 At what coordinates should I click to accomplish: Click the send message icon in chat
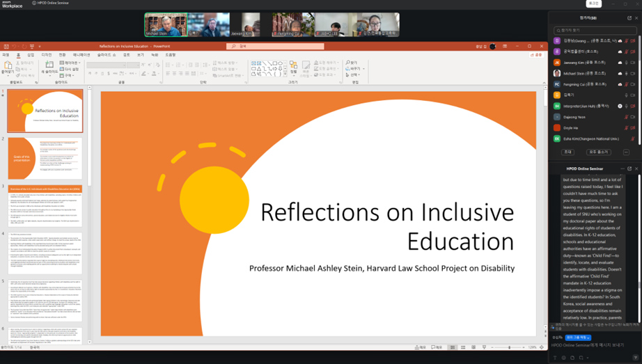(635, 358)
